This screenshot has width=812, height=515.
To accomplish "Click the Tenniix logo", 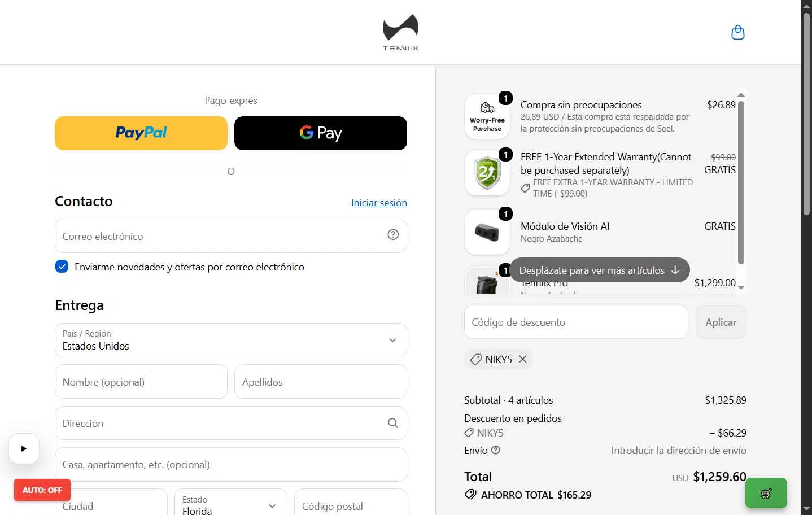I will pyautogui.click(x=400, y=32).
